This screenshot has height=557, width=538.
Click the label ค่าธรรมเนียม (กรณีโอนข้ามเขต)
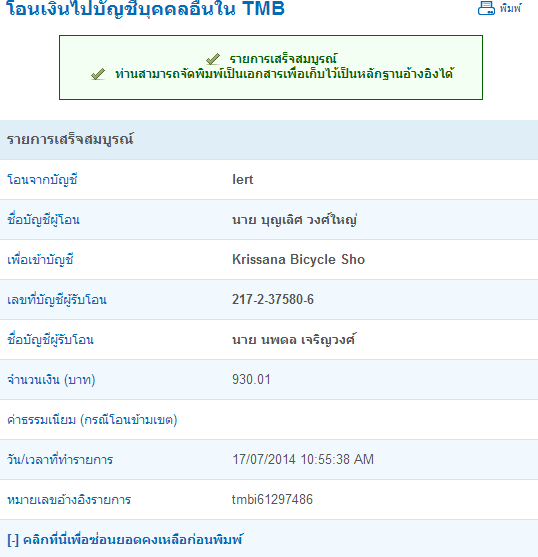pos(92,420)
